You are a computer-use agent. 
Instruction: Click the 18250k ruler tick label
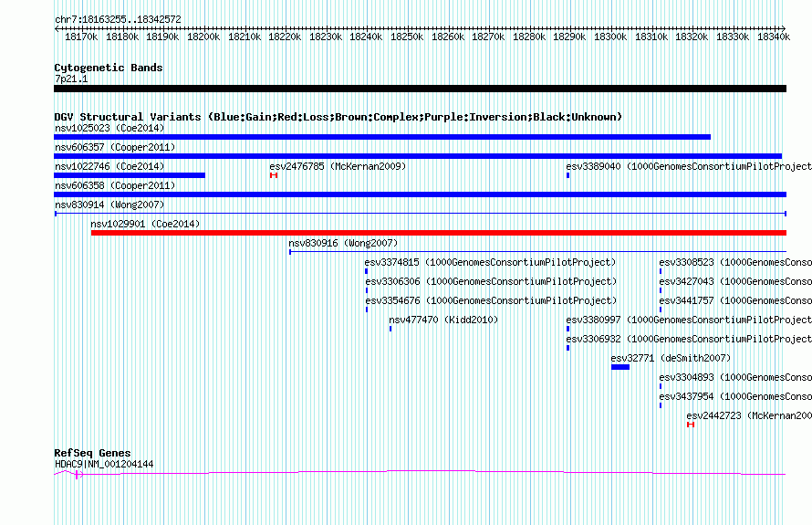tap(407, 37)
